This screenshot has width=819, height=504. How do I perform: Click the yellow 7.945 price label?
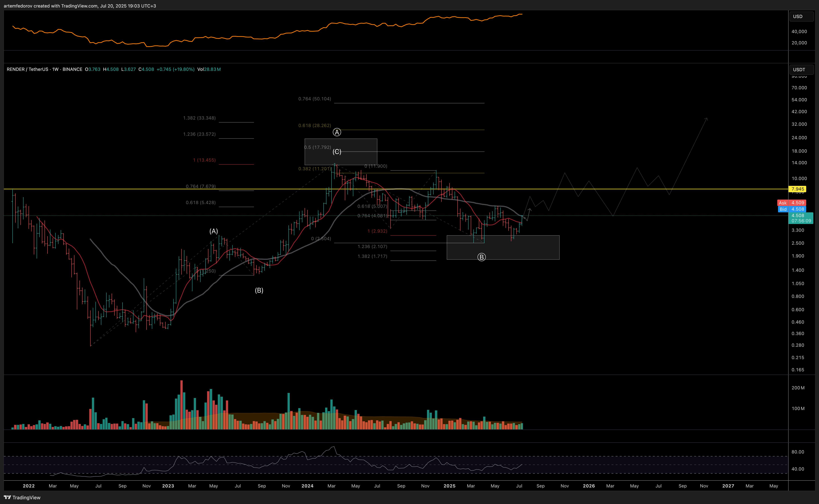797,189
